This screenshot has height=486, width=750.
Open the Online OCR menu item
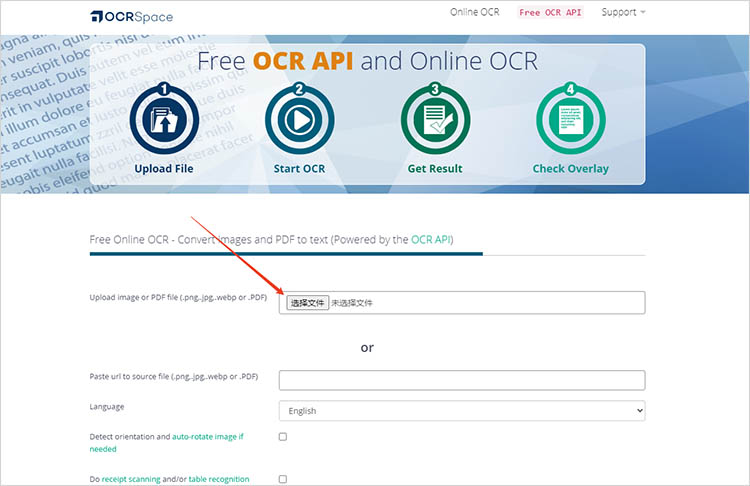coord(474,12)
